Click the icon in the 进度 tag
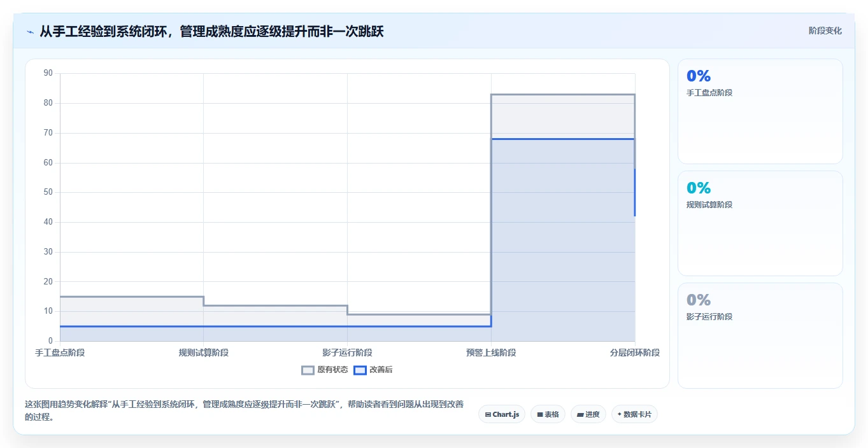This screenshot has width=868, height=448. point(580,414)
